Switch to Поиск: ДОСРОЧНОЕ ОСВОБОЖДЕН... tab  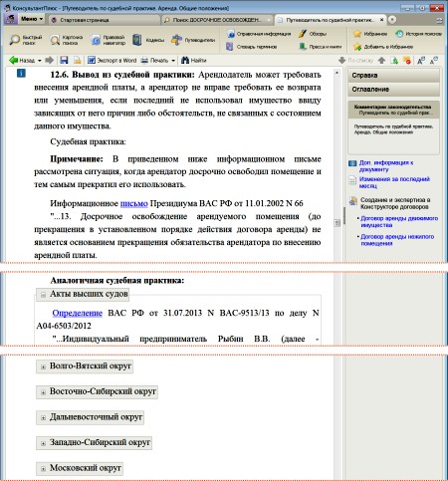point(217,20)
